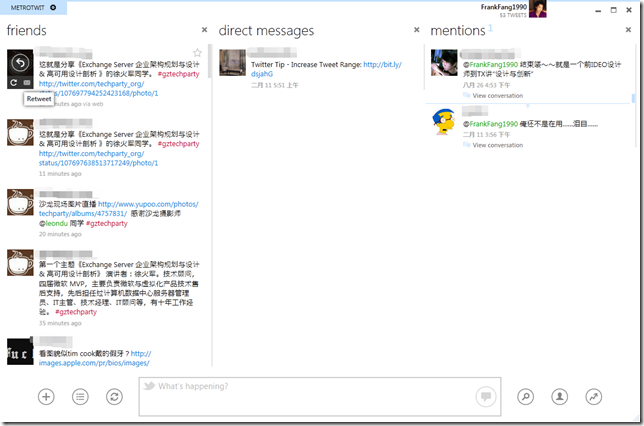Image resolution: width=644 pixels, height=426 pixels.
Task: Close the friends column
Action: tap(205, 30)
